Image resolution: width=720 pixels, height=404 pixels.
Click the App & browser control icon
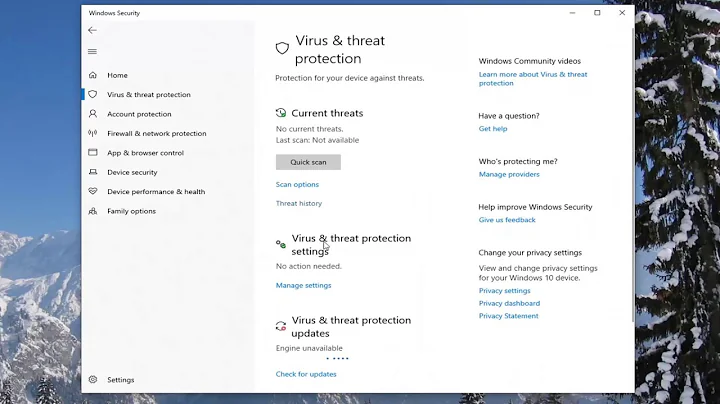click(93, 153)
